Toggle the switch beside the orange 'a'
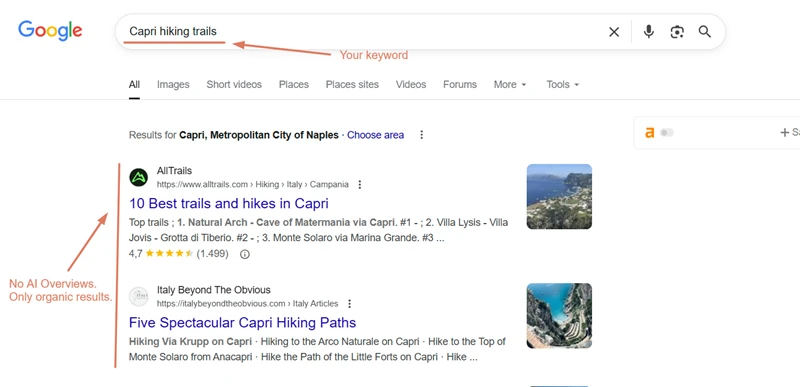This screenshot has width=800, height=387. (x=666, y=133)
